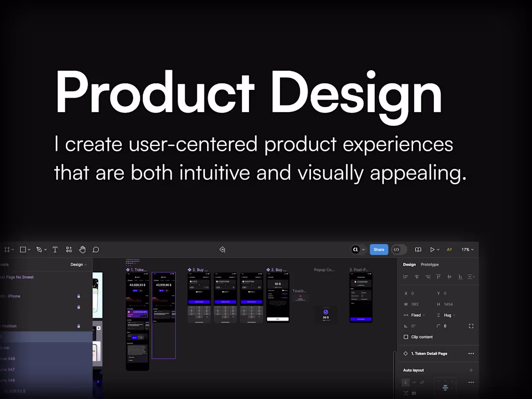Click the align horizontal centers icon
Viewport: 532px width, 399px height.
coord(416,276)
